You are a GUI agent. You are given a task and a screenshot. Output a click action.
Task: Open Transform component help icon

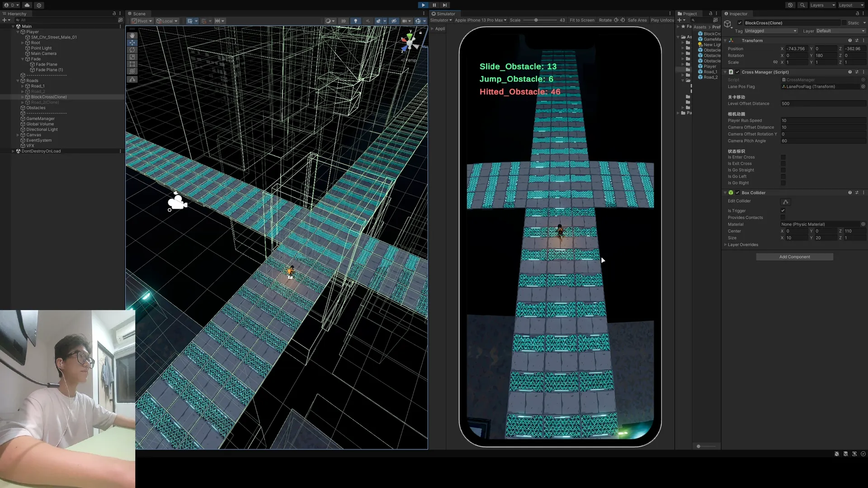point(850,41)
